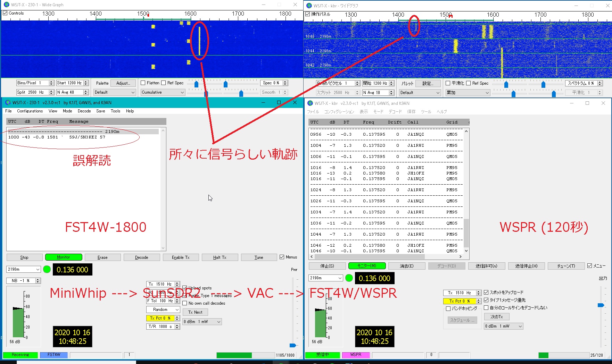Click the WSJT-X icon in the kbr ワイドグラフ title bar

(309, 6)
